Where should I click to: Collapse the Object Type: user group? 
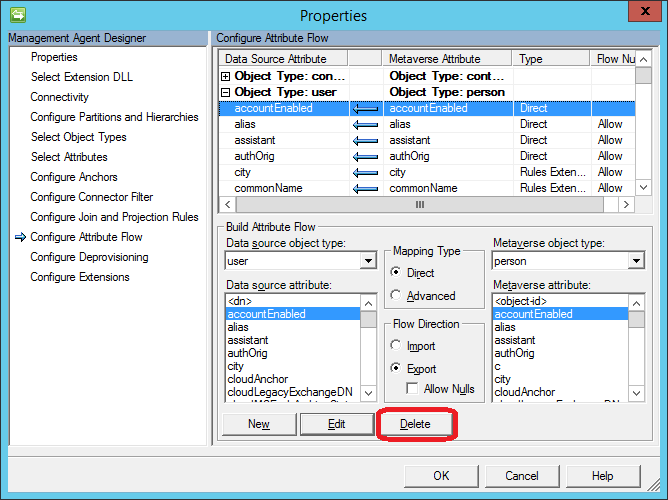click(225, 92)
